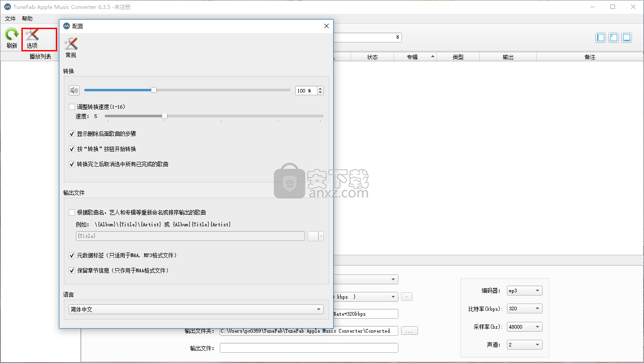
Task: Click the speaker volume icon
Action: pos(74,90)
